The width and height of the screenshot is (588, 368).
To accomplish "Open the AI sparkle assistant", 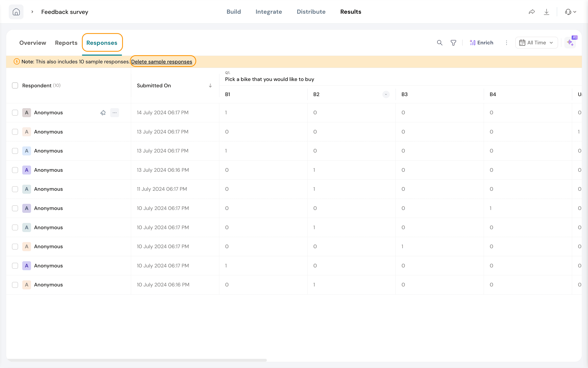I will [x=570, y=43].
